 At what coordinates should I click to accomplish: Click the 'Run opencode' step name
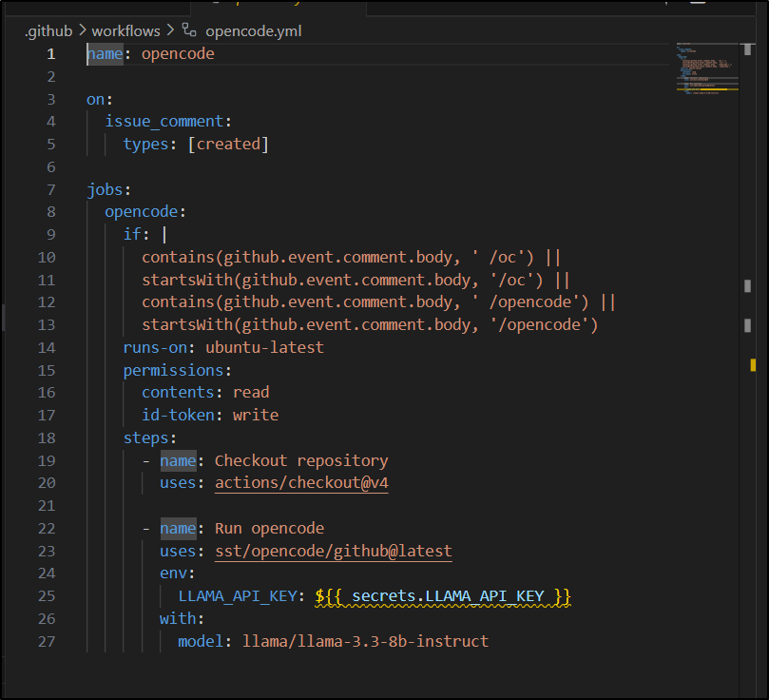270,528
